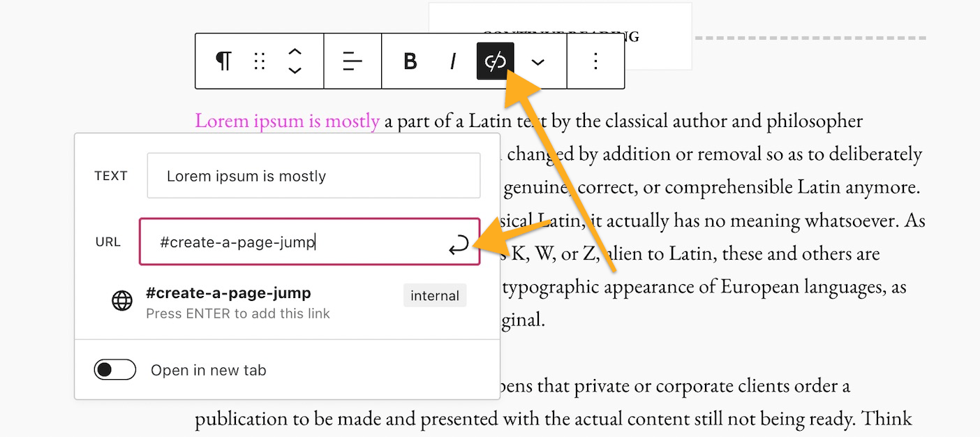Screen dimensions: 980x437
Task: Click the "Open in new tab" label
Action: tap(208, 370)
